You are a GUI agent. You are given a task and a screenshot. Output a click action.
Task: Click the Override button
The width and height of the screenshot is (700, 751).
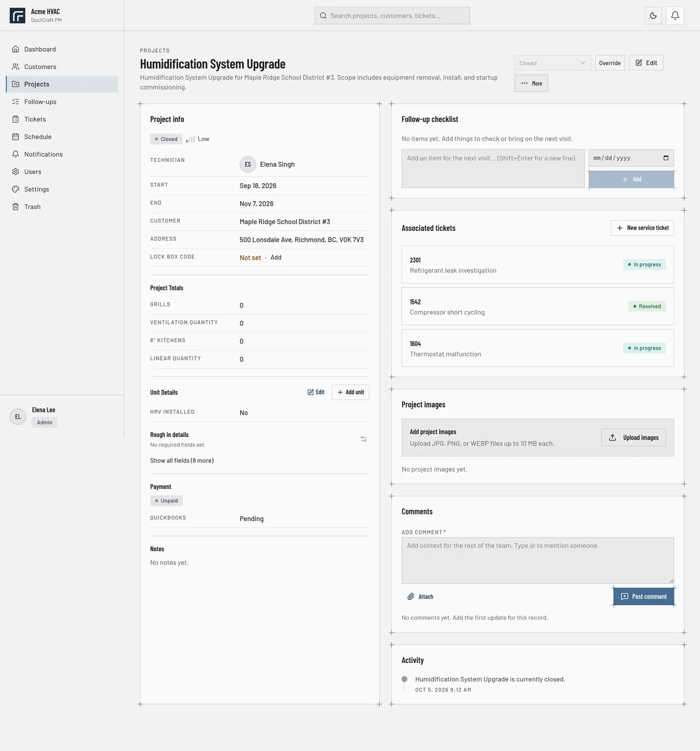610,63
